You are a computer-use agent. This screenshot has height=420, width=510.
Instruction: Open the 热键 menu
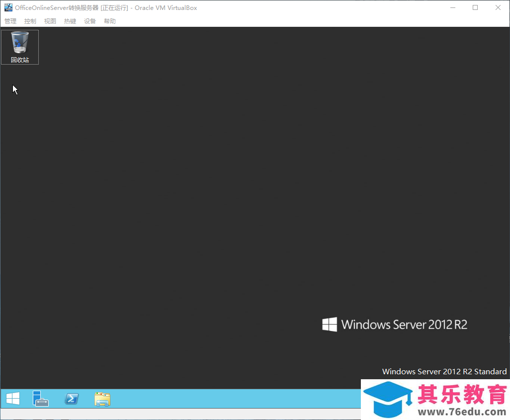[70, 21]
